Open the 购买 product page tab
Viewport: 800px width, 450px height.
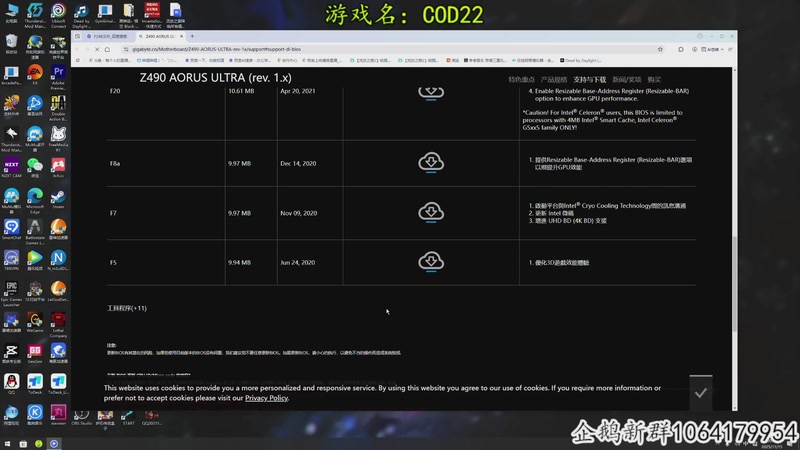pos(654,80)
